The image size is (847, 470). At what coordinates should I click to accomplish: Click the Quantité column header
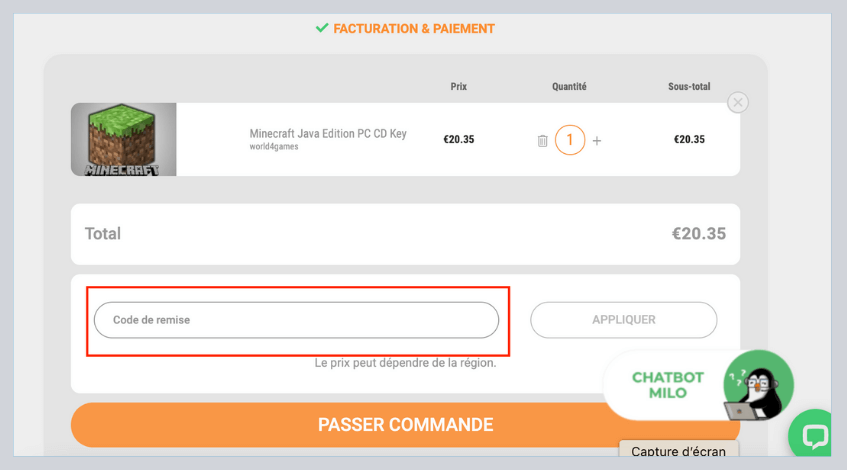pyautogui.click(x=569, y=87)
